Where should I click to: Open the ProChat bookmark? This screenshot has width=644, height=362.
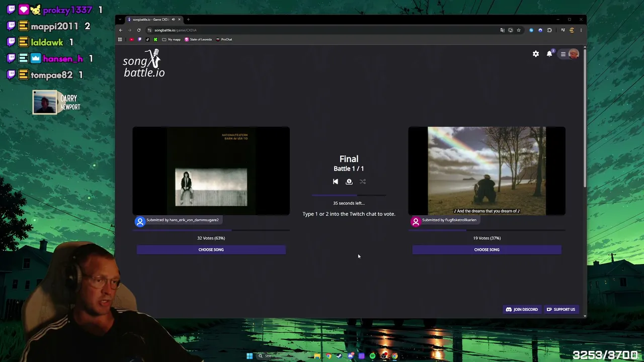point(224,39)
